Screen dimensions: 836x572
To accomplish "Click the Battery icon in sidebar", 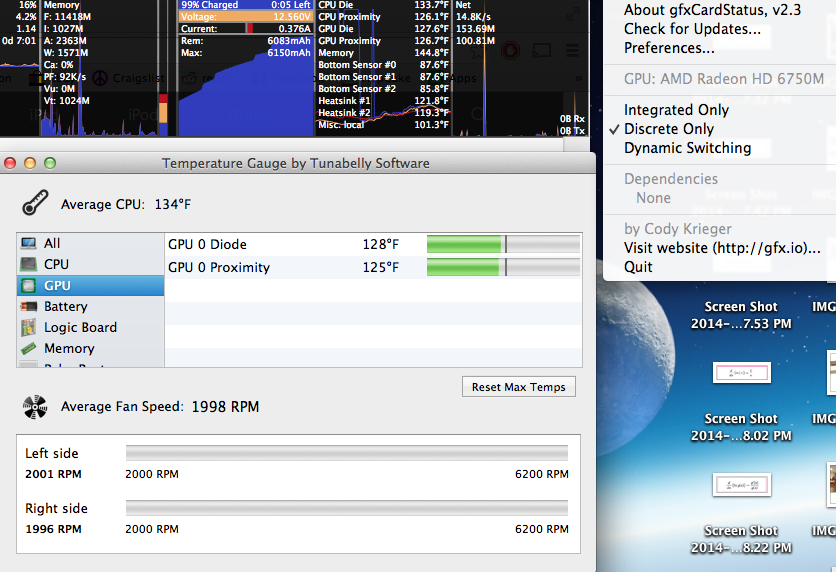I will pyautogui.click(x=29, y=307).
